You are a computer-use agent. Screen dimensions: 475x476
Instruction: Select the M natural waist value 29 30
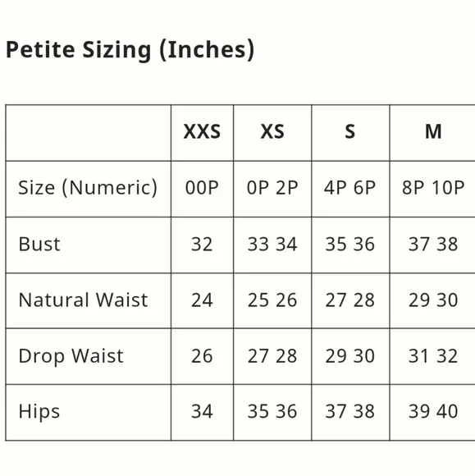[433, 300]
